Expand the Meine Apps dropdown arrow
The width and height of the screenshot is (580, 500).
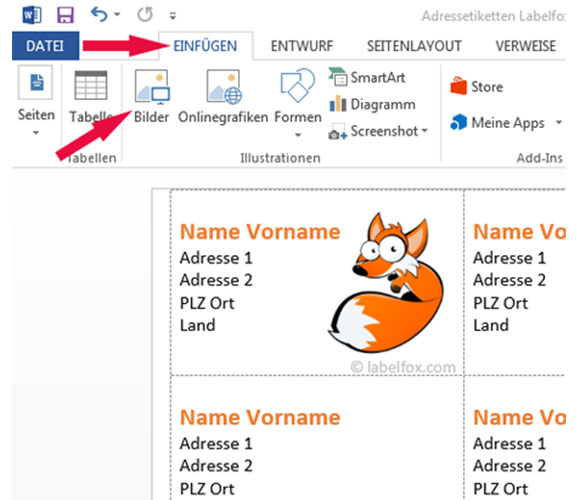click(x=559, y=122)
